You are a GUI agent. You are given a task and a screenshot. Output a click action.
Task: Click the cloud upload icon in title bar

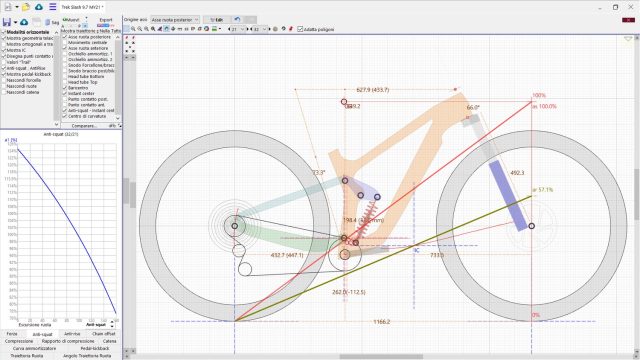39,7
